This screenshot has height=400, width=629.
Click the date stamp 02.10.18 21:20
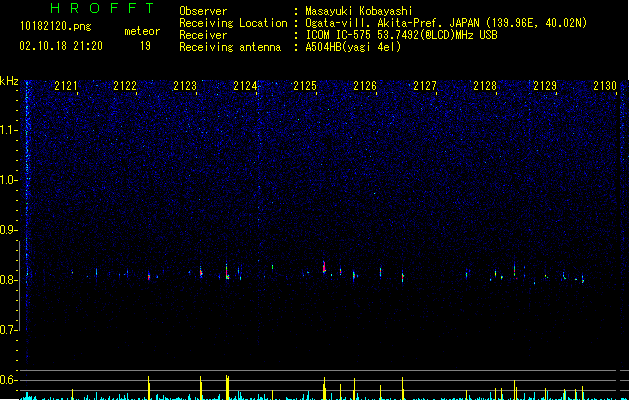61,46
